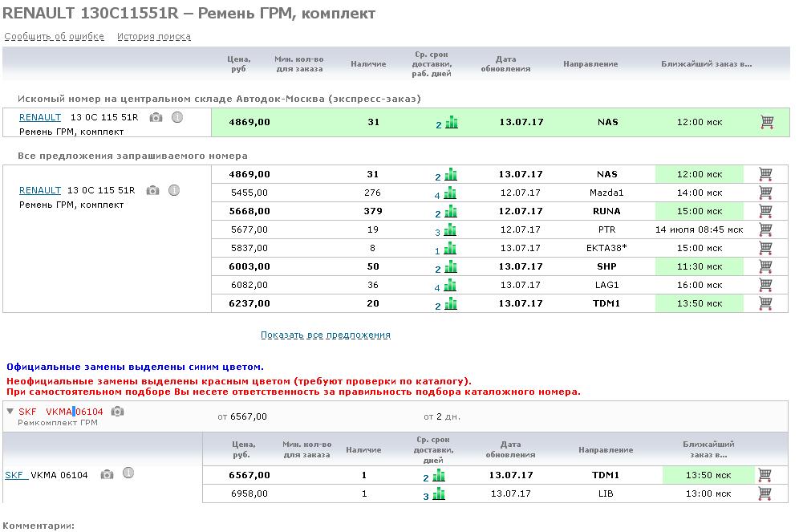The height and width of the screenshot is (532, 799).
Task: Click 'Показать все предложения' link
Action: 325,335
